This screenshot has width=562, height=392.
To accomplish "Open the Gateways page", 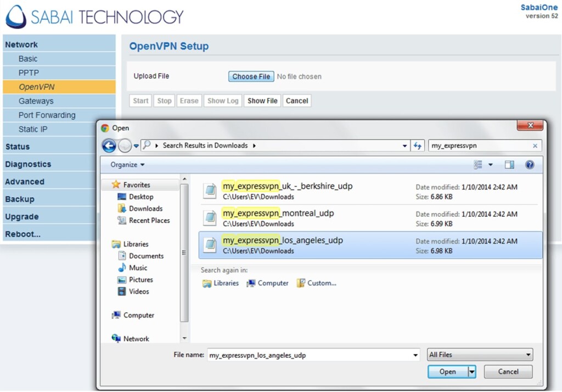I will pyautogui.click(x=59, y=101).
